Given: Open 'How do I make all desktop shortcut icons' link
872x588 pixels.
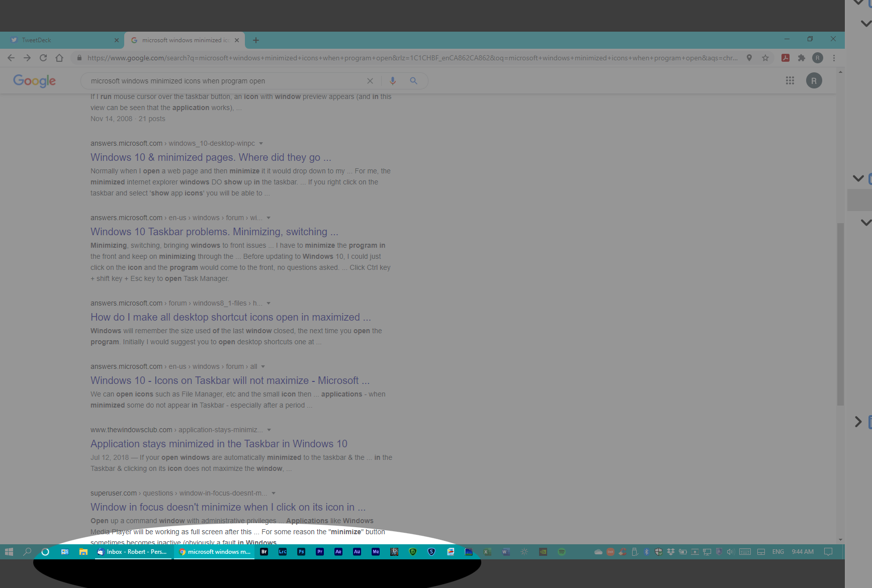Looking at the screenshot, I should click(x=231, y=317).
